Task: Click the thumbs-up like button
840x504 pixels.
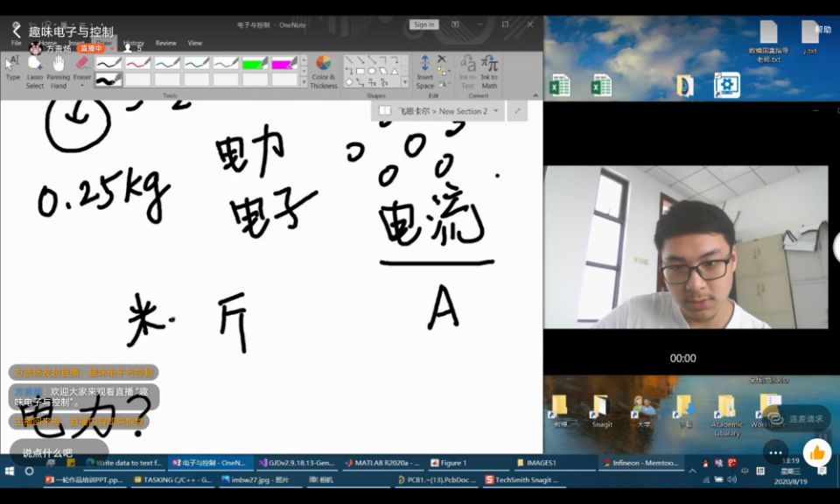Action: pyautogui.click(x=817, y=451)
